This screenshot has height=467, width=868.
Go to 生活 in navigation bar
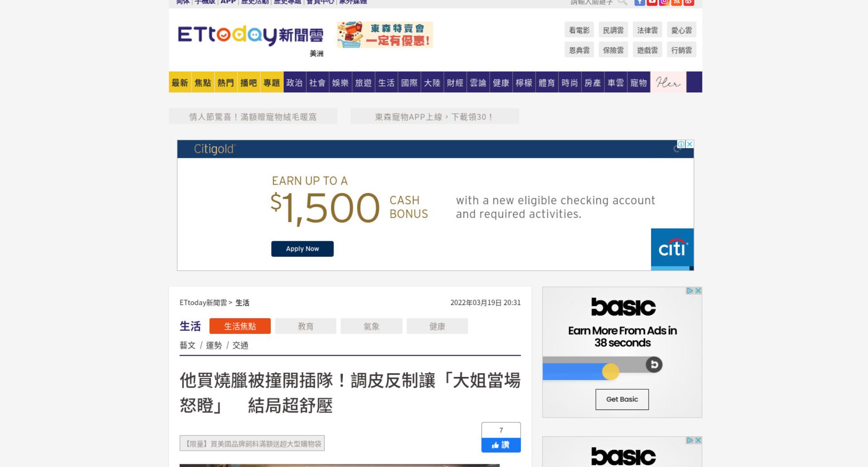(x=387, y=82)
